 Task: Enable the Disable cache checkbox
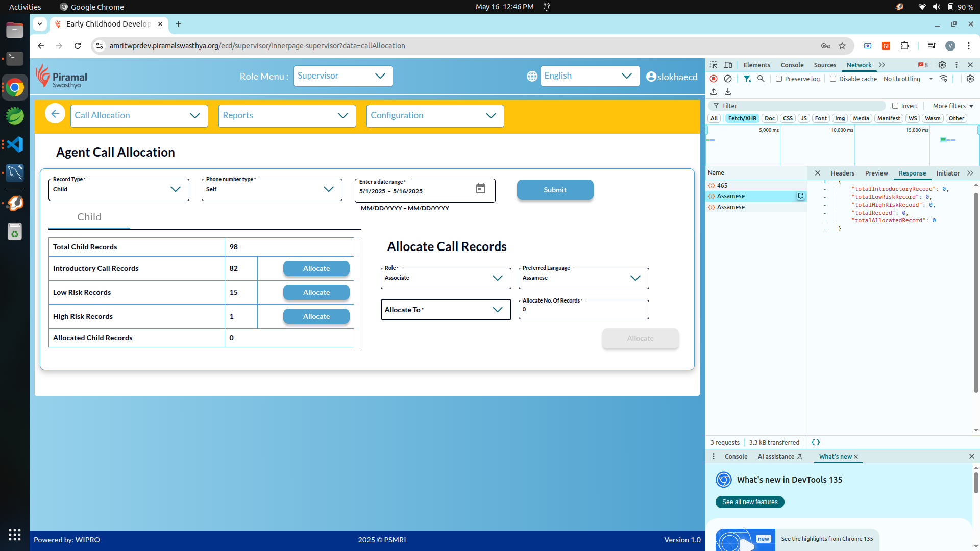click(833, 79)
